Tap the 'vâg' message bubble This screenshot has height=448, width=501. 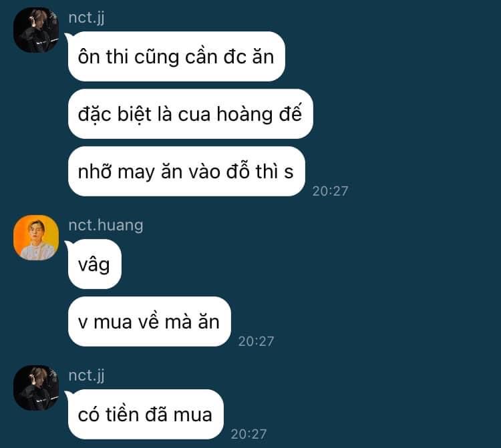tap(95, 264)
